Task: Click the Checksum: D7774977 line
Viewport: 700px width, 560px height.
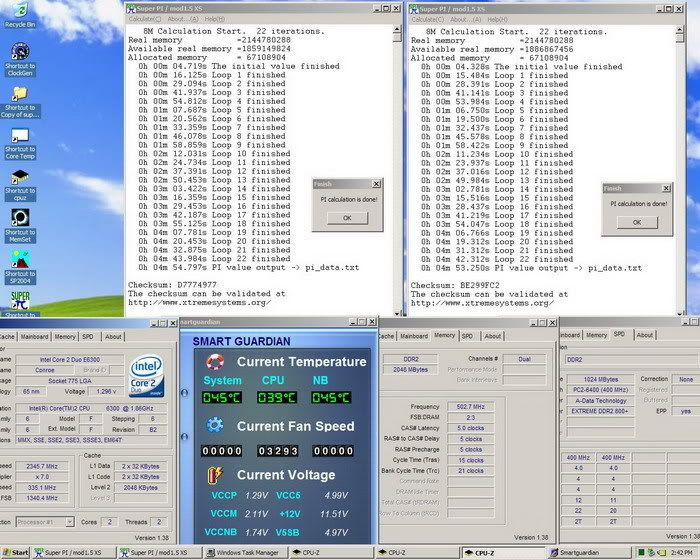Action: point(172,284)
